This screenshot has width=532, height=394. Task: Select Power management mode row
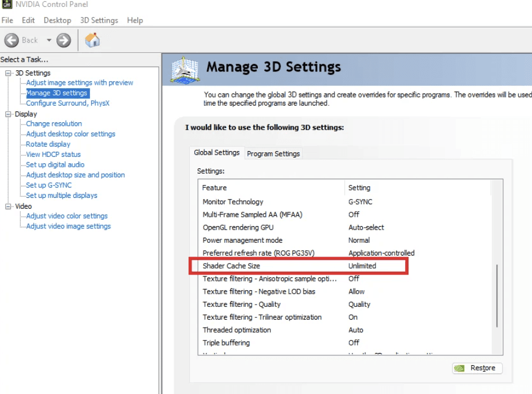coord(344,241)
